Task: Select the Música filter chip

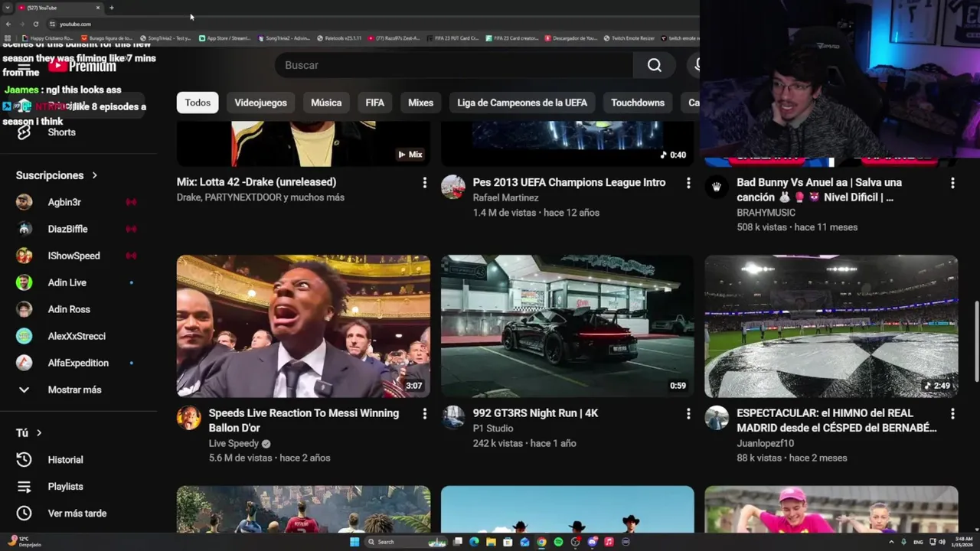Action: (326, 103)
